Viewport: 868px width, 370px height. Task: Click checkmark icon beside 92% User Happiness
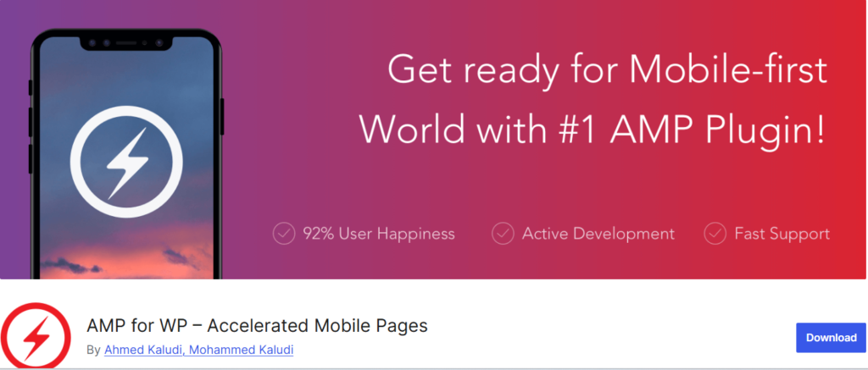pos(284,234)
